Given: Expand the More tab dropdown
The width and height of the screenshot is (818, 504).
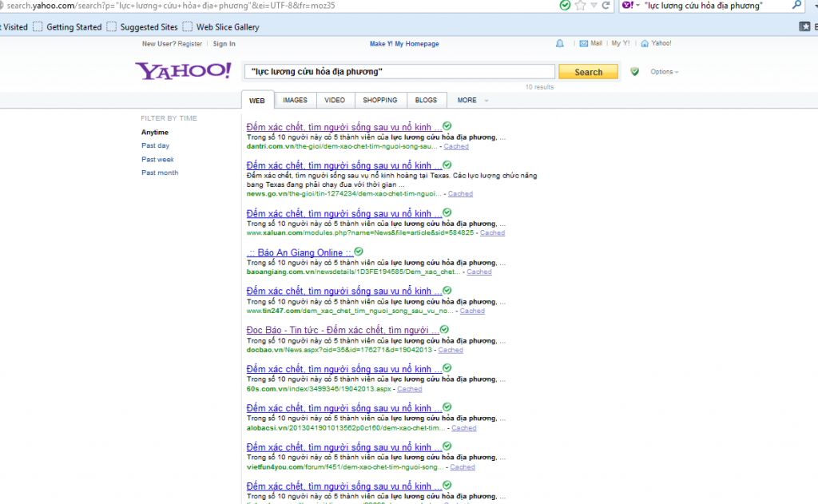Looking at the screenshot, I should (x=472, y=100).
